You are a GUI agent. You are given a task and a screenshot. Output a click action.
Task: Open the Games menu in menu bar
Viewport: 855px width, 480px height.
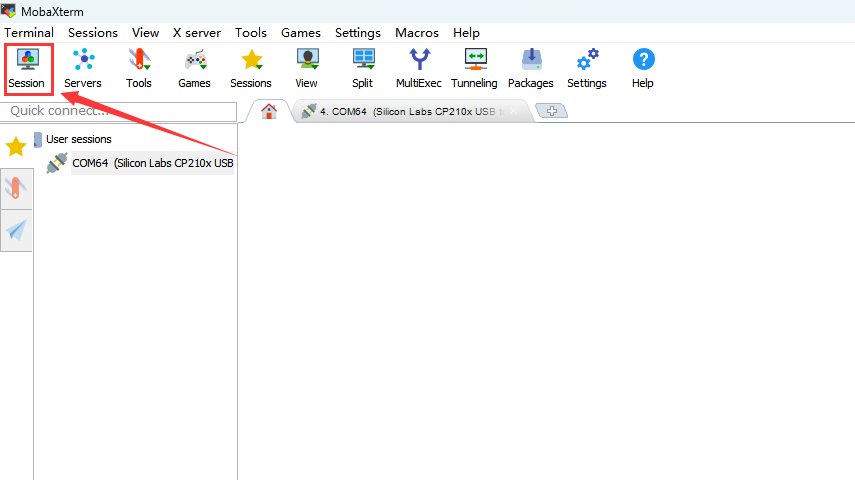tap(301, 33)
